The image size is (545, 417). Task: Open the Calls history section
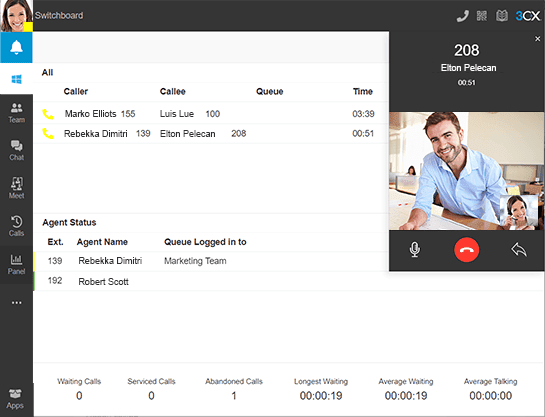[16, 226]
